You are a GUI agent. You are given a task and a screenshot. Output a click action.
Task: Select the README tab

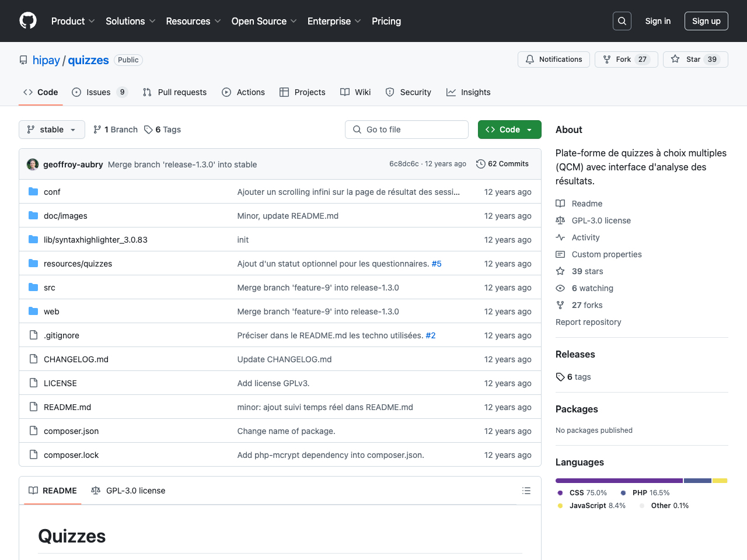[x=53, y=491]
